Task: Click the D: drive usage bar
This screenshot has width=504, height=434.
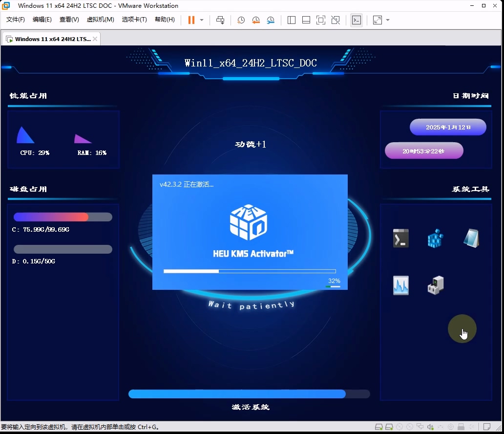Action: (63, 249)
